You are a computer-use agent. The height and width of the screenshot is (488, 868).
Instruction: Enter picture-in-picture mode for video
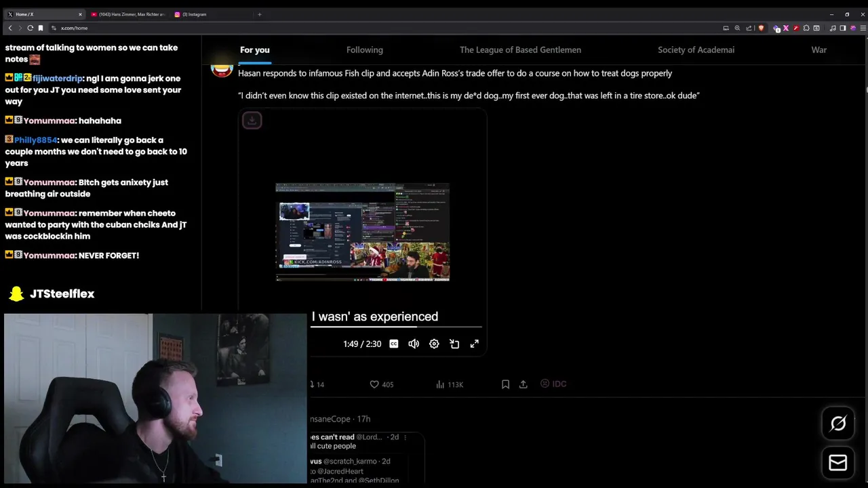(x=454, y=344)
